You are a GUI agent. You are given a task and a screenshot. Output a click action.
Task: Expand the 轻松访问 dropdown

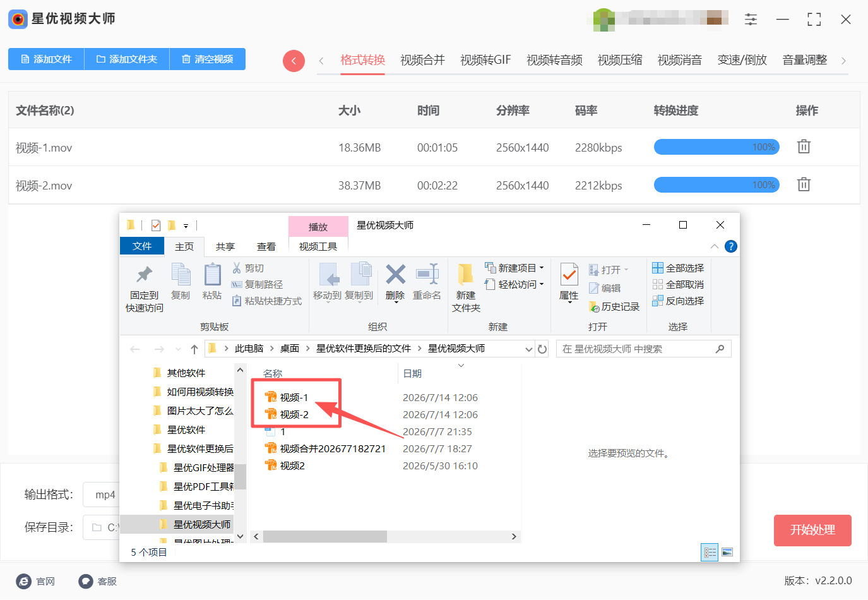pyautogui.click(x=542, y=284)
